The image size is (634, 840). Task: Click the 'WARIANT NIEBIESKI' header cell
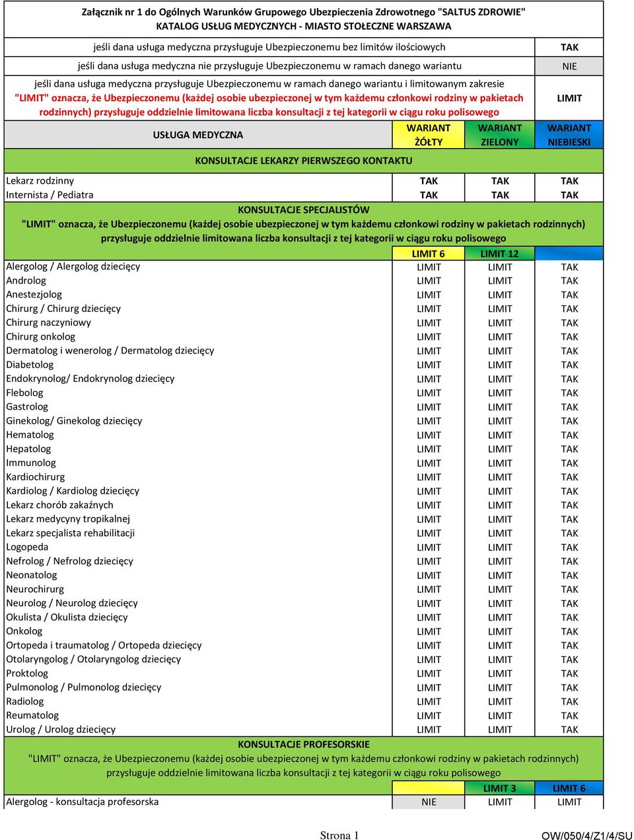coord(569,135)
